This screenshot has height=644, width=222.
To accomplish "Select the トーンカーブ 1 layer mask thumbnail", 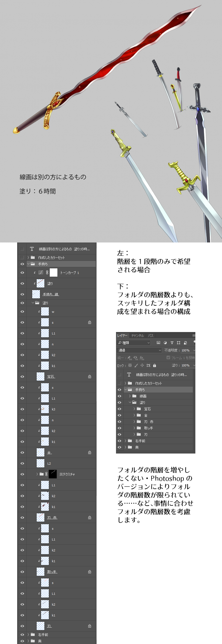I will click(54, 273).
